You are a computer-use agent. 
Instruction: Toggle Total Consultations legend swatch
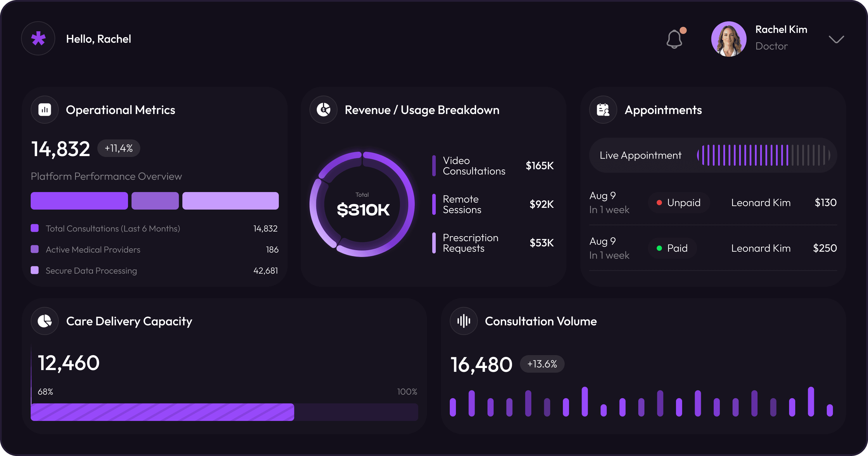point(35,228)
